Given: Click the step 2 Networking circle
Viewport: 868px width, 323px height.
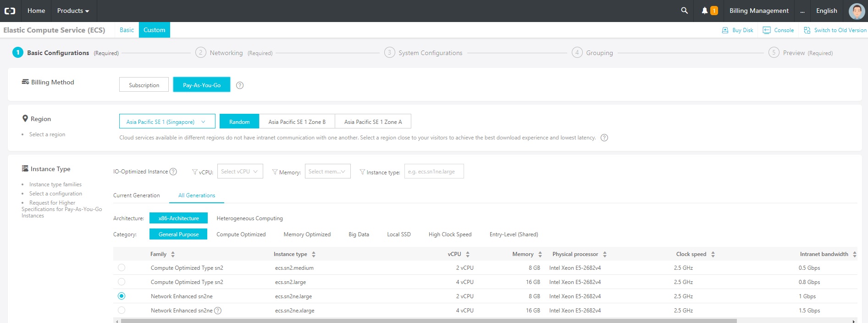Looking at the screenshot, I should [200, 52].
